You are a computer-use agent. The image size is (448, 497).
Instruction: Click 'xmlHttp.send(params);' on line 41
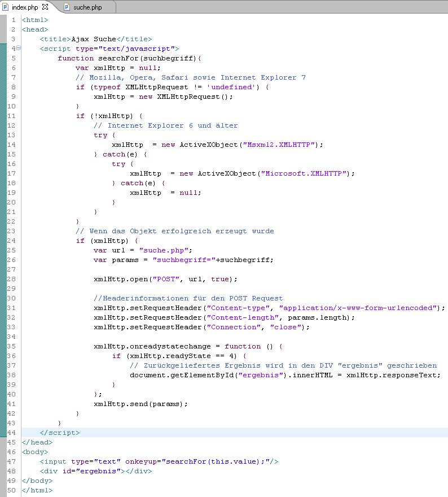click(x=141, y=404)
